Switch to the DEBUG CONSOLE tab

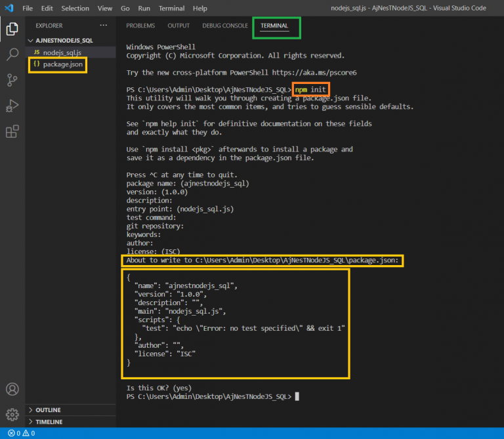coord(225,26)
